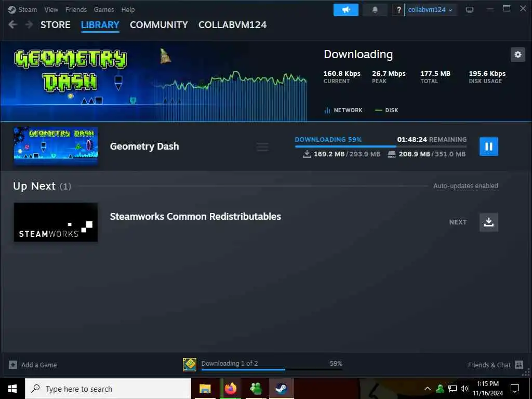The width and height of the screenshot is (532, 399).
Task: Switch to Big Picture mode icon
Action: click(470, 10)
